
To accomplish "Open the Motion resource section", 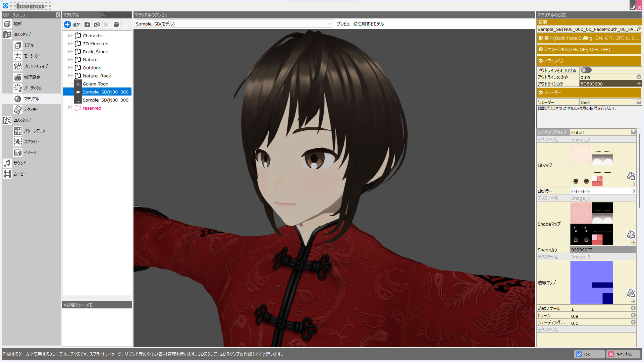I will click(x=31, y=56).
